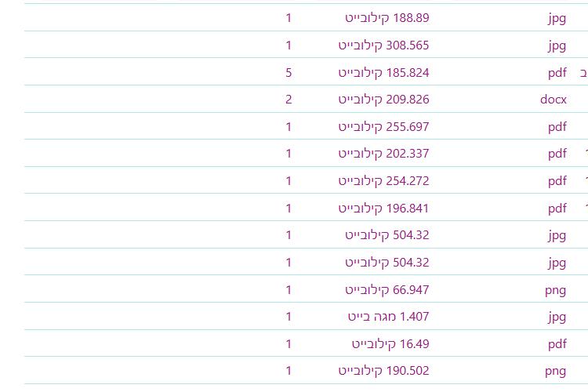Click the 209.826 קילובייט size text
The height and width of the screenshot is (392, 588).
click(x=383, y=100)
